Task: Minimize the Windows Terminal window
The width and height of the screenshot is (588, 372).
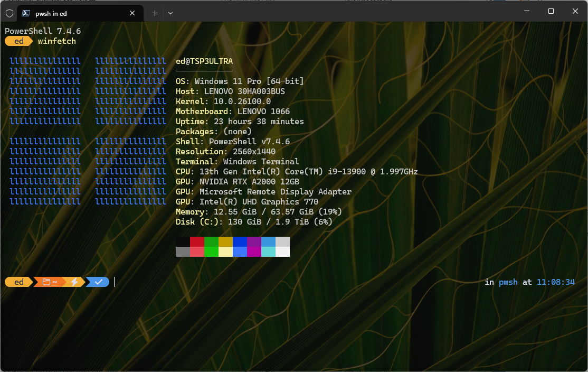Action: pos(526,11)
